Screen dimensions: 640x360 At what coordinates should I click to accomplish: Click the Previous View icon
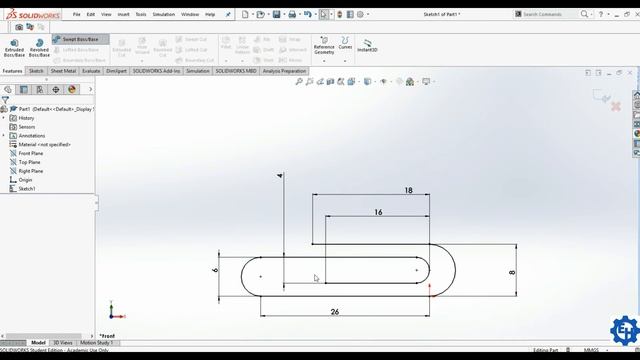[x=320, y=82]
